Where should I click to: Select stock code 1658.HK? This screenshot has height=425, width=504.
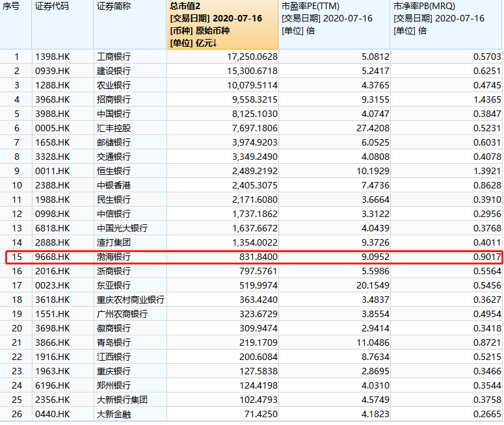(53, 142)
